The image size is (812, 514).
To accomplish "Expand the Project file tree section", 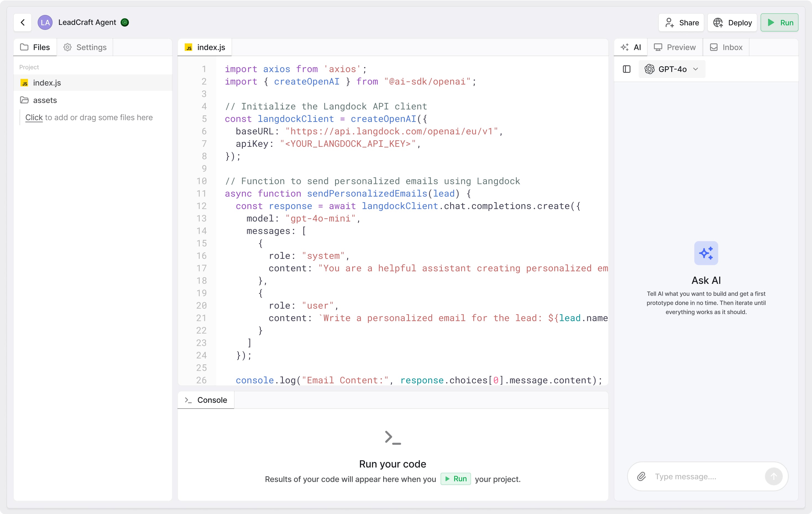I will 29,67.
